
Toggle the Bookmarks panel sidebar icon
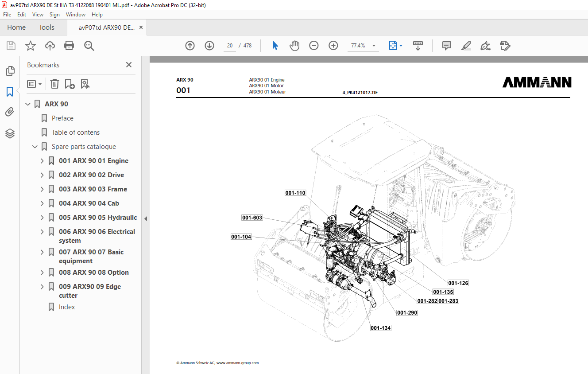[x=10, y=92]
